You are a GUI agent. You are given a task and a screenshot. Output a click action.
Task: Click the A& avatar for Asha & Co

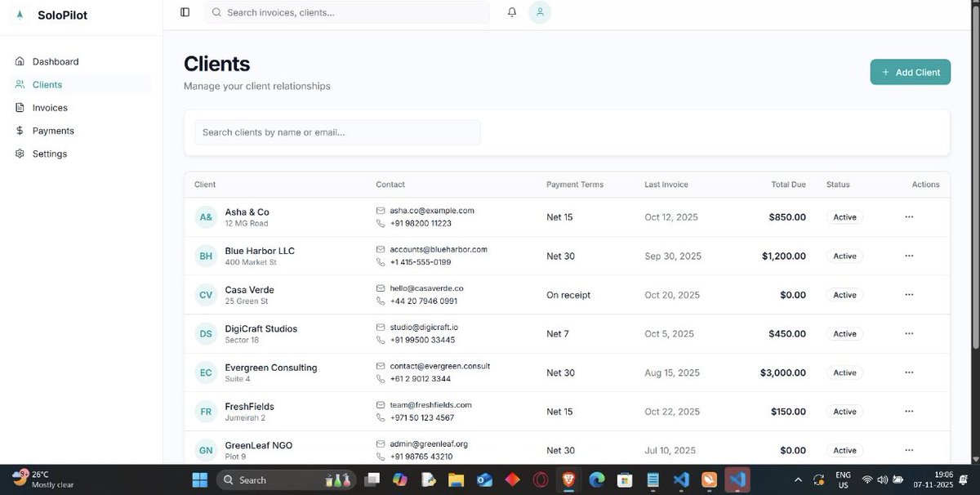point(206,217)
